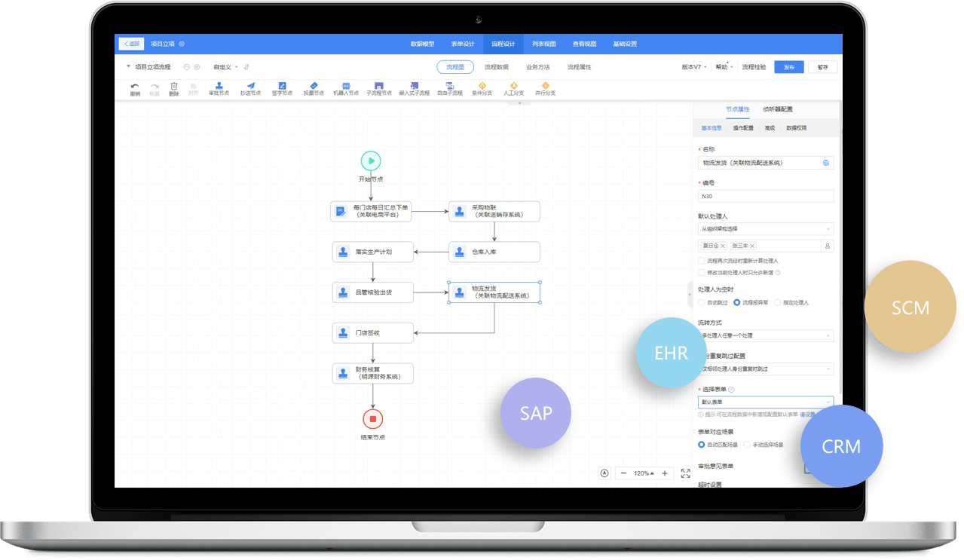The image size is (964, 560).
Task: Open the 默认表单 form selection dropdown
Action: 765,402
